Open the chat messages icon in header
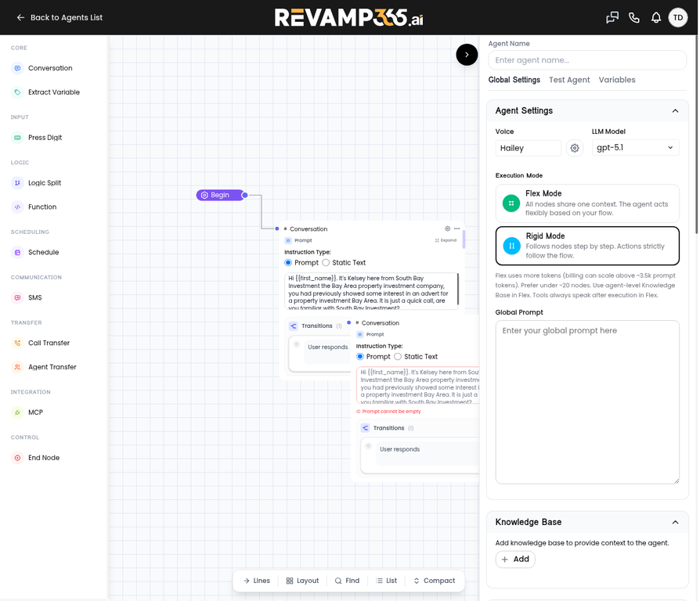The width and height of the screenshot is (700, 601). click(612, 18)
